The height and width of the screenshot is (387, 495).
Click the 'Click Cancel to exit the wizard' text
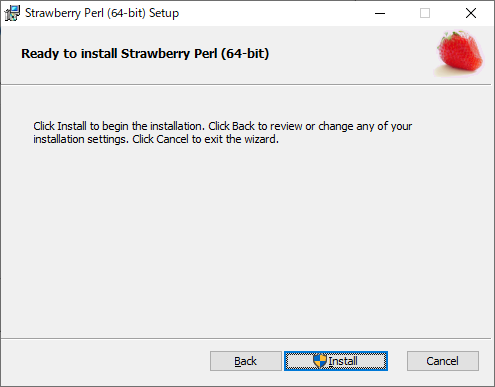(x=205, y=139)
